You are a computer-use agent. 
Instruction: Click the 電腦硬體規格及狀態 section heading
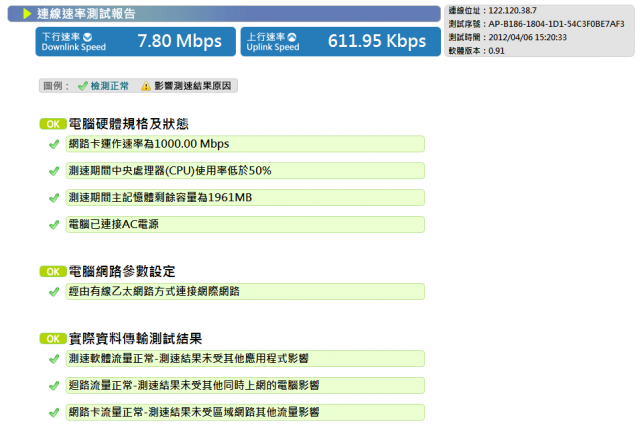(129, 124)
